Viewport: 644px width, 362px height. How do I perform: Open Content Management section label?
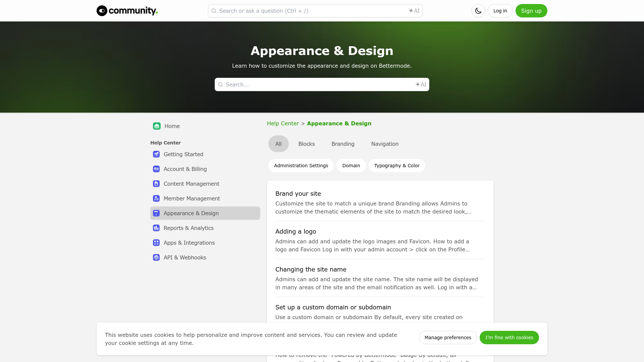tap(191, 184)
